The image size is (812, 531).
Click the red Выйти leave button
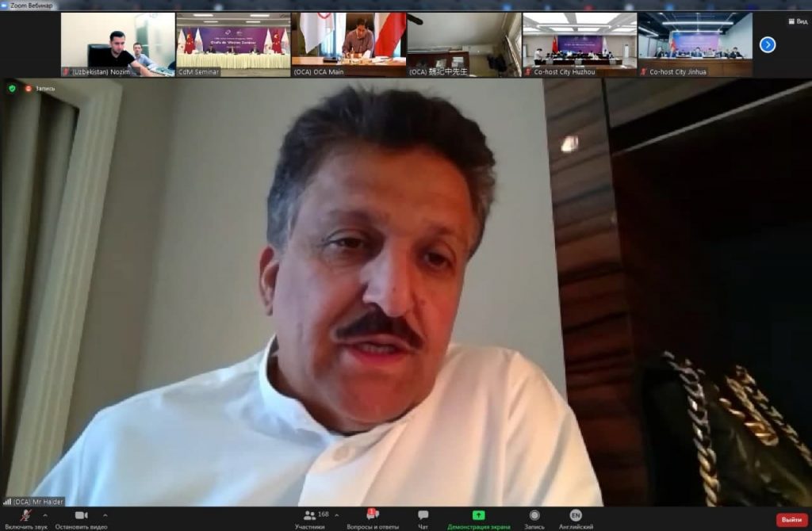point(791,520)
